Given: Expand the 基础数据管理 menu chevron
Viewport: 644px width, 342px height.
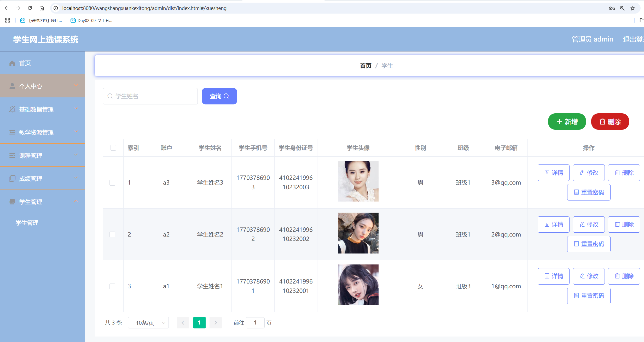Looking at the screenshot, I should pos(76,108).
